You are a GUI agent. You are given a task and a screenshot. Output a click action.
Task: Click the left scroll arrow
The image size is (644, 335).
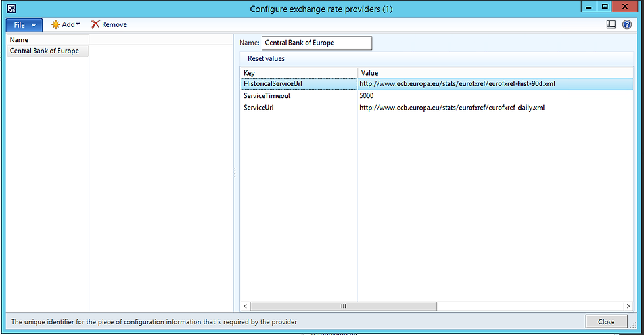pos(245,306)
